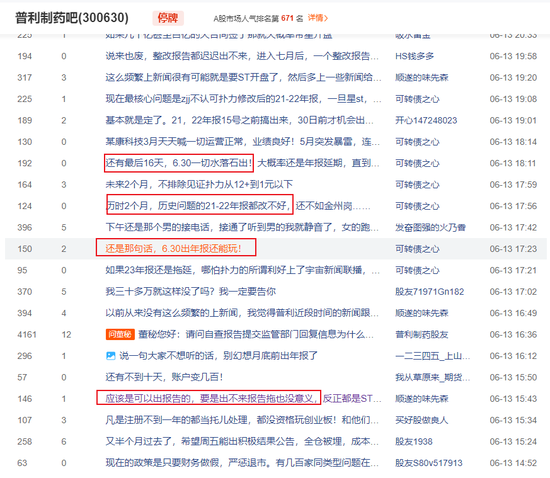Open post 应该是可以出报告的
Viewport: 550px width, 478px height.
tap(243, 399)
